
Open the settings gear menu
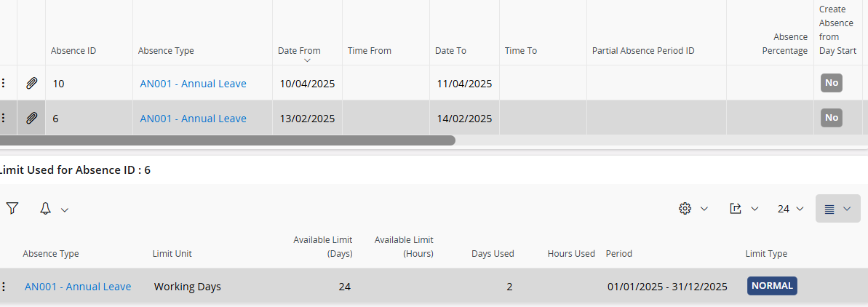pyautogui.click(x=685, y=209)
